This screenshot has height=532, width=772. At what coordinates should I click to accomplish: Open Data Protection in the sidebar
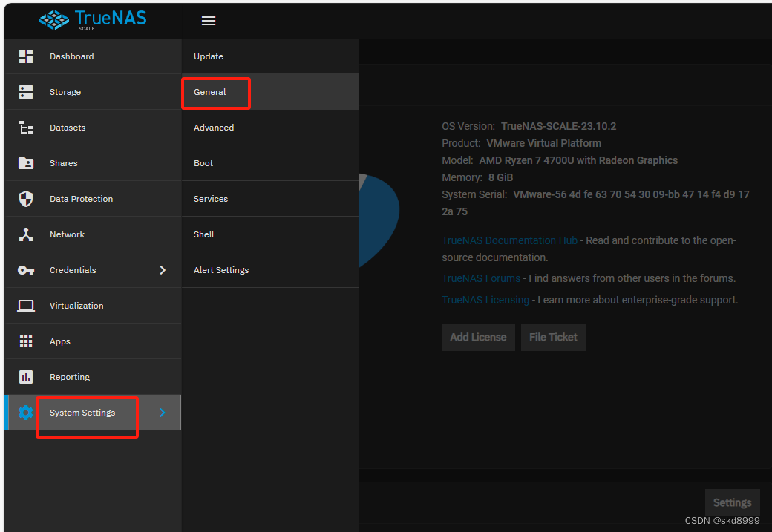(93, 199)
